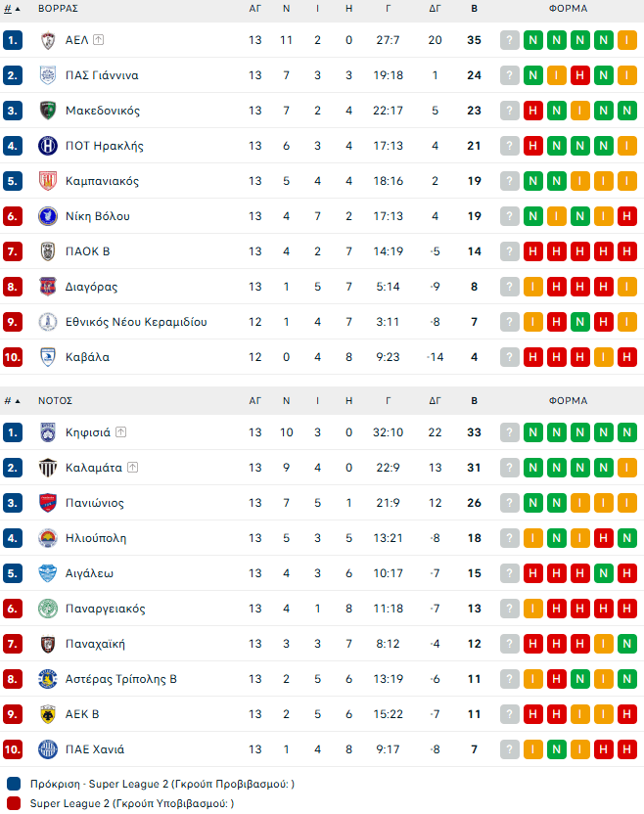
Task: Click the ΠΑΣ Γιάννινα team logo
Action: point(47,75)
